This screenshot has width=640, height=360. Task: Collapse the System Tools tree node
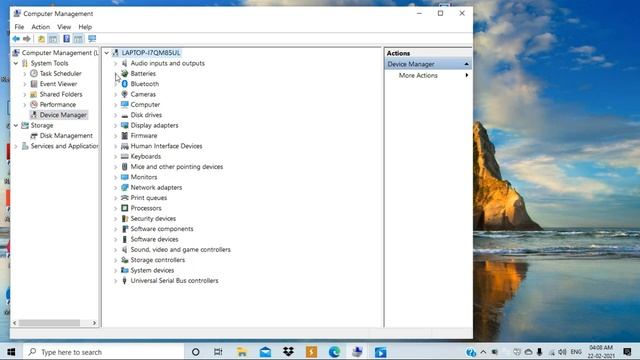click(x=16, y=63)
